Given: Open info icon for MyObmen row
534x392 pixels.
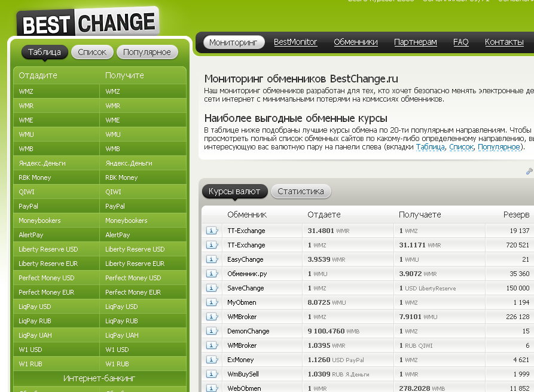Looking at the screenshot, I should 212,302.
